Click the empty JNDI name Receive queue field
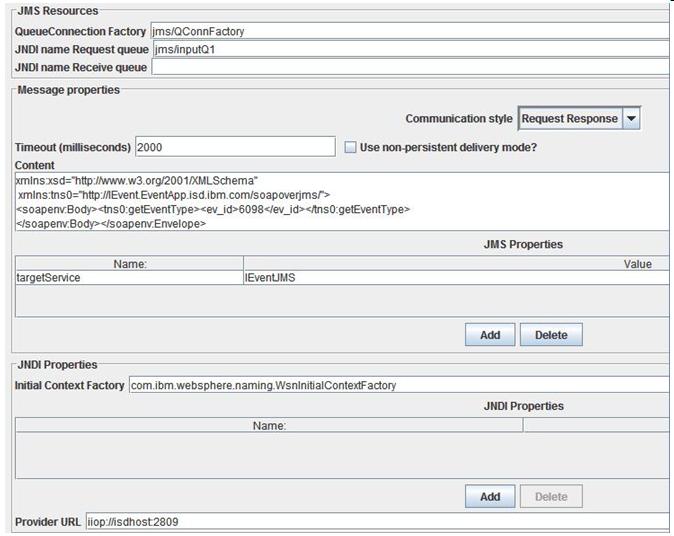The width and height of the screenshot is (674, 536). click(410, 67)
